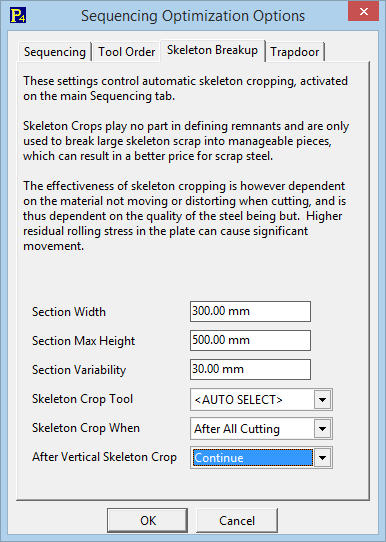Click the Skeleton Crop Tool label
386x542 pixels.
coord(82,399)
